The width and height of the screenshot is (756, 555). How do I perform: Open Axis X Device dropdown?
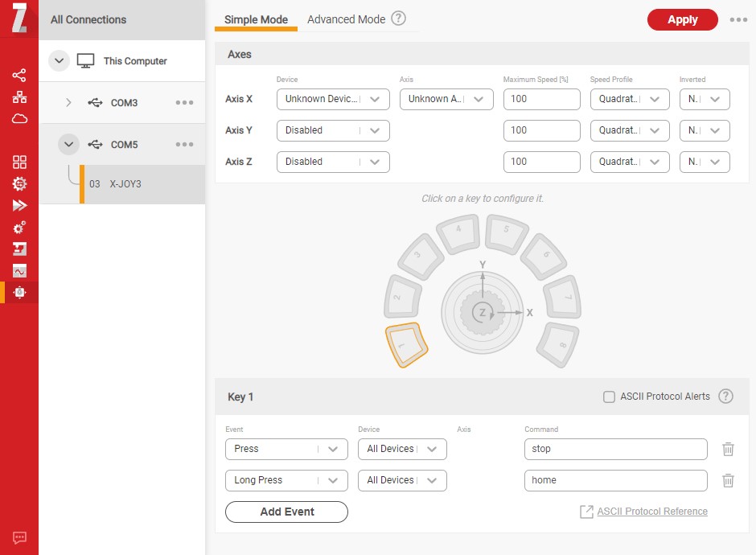tap(333, 99)
